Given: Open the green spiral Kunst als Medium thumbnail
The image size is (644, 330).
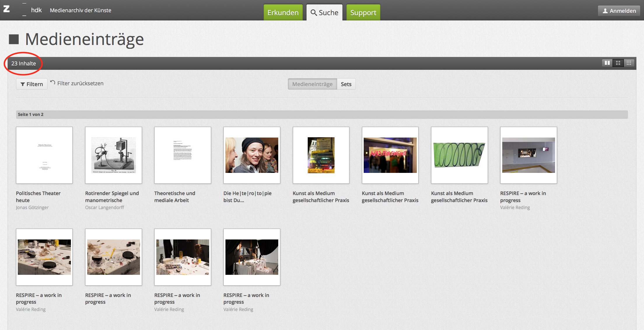Looking at the screenshot, I should coord(459,155).
